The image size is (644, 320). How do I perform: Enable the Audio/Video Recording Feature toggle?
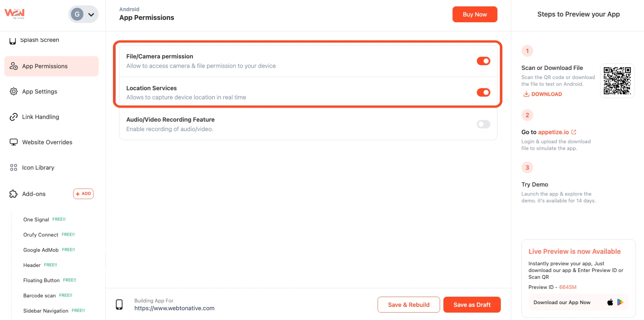483,124
